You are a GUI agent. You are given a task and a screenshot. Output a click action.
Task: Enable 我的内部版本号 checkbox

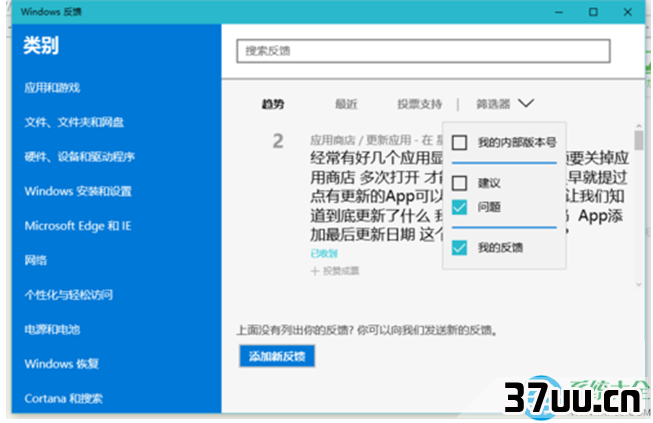pyautogui.click(x=459, y=142)
